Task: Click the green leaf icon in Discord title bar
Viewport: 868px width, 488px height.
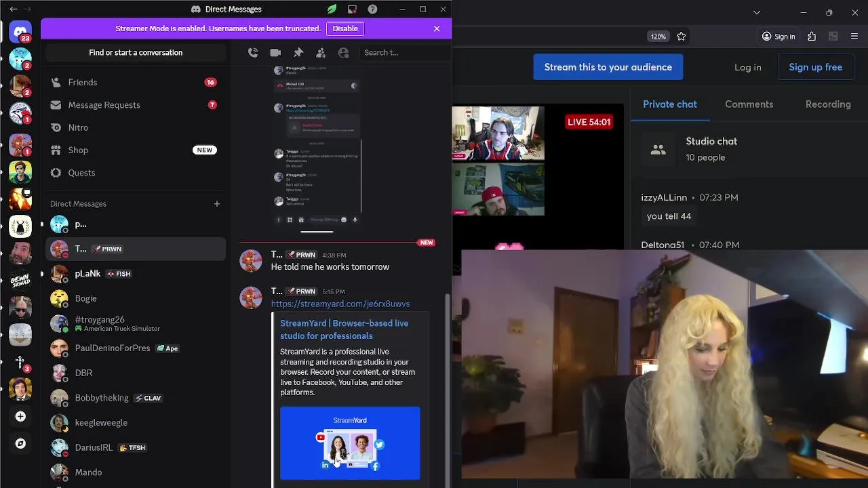Action: (x=332, y=9)
